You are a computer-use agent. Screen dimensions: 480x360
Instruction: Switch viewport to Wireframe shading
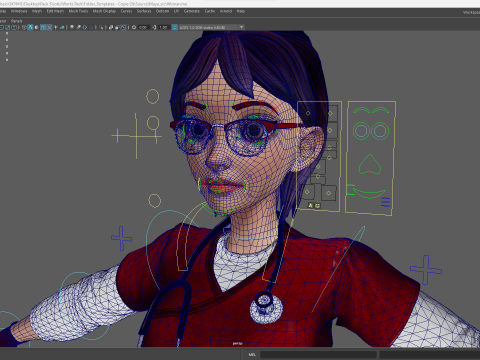24,27
